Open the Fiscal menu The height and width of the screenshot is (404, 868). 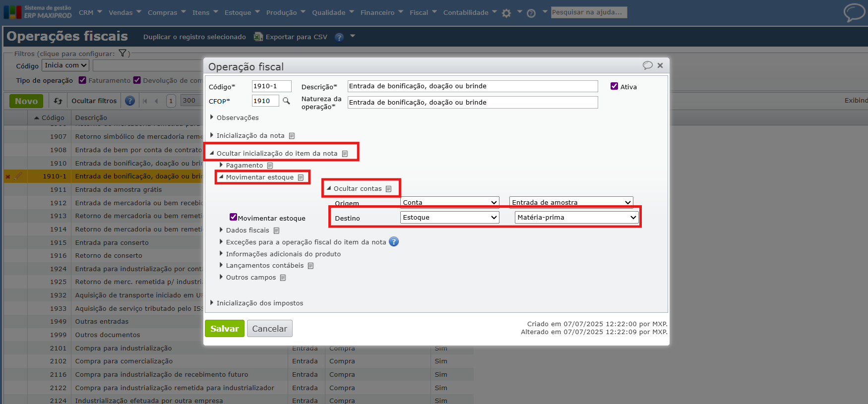[423, 12]
